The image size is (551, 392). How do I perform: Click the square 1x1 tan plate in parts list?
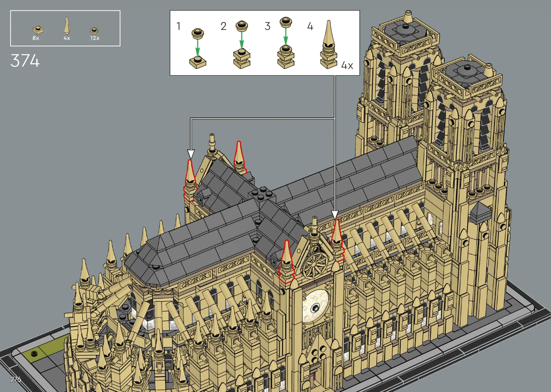click(x=38, y=30)
